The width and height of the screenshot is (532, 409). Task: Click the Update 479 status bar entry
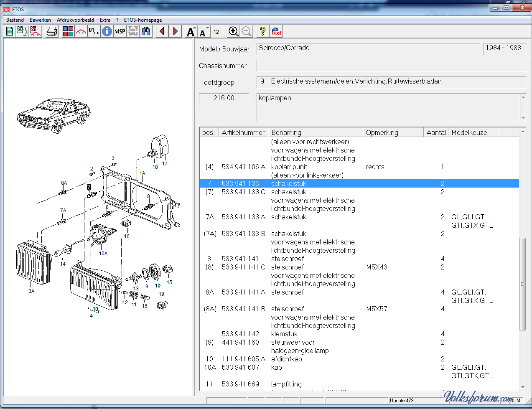[x=402, y=401]
